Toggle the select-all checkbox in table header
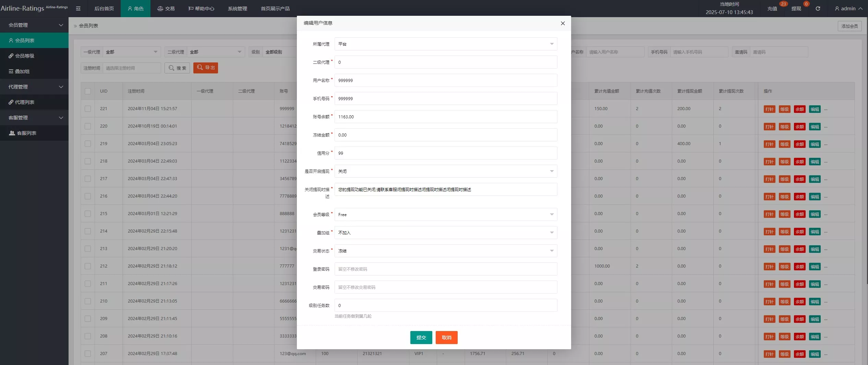Image resolution: width=868 pixels, height=365 pixels. point(88,91)
